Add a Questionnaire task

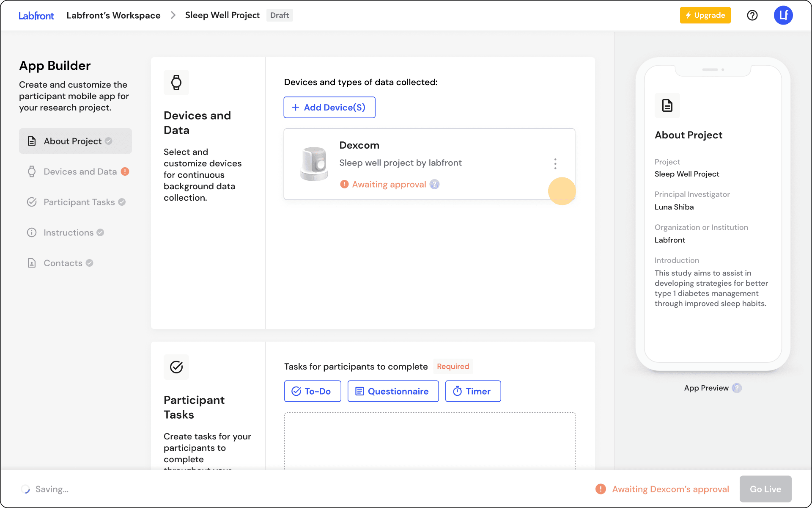tap(393, 391)
